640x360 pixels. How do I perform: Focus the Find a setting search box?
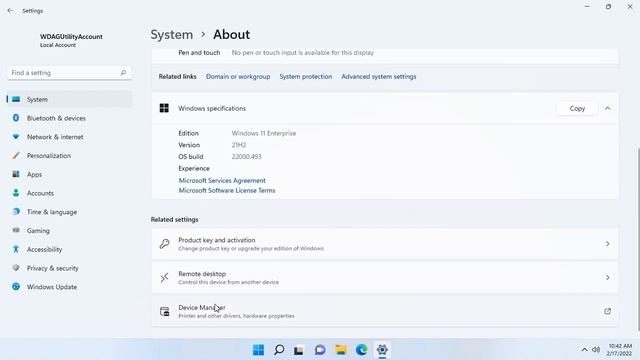click(69, 73)
